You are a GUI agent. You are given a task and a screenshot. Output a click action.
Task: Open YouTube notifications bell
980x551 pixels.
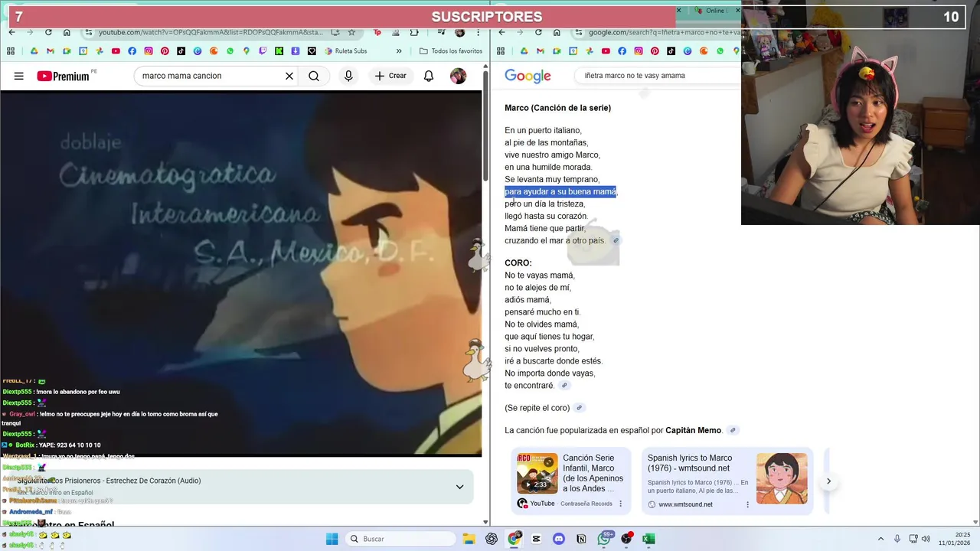pyautogui.click(x=429, y=76)
